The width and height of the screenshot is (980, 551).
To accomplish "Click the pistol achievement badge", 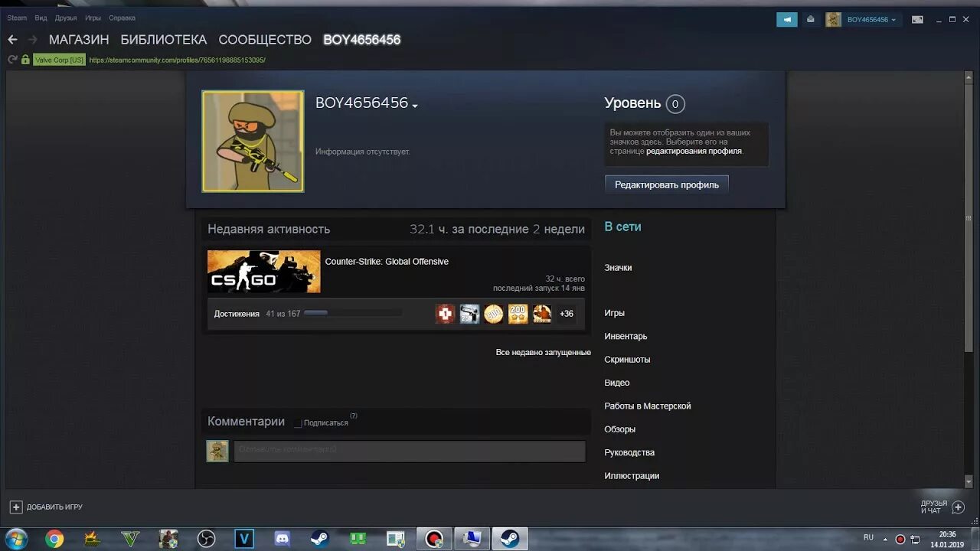I will 469,314.
